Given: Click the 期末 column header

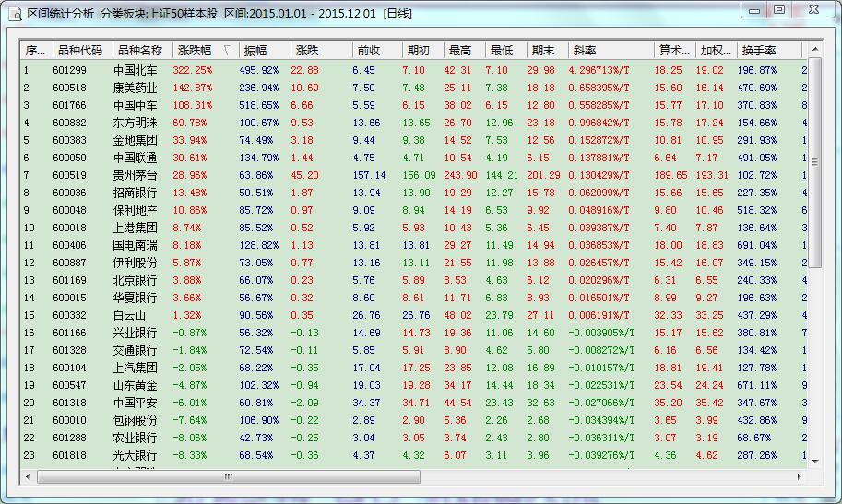Looking at the screenshot, I should coord(547,51).
